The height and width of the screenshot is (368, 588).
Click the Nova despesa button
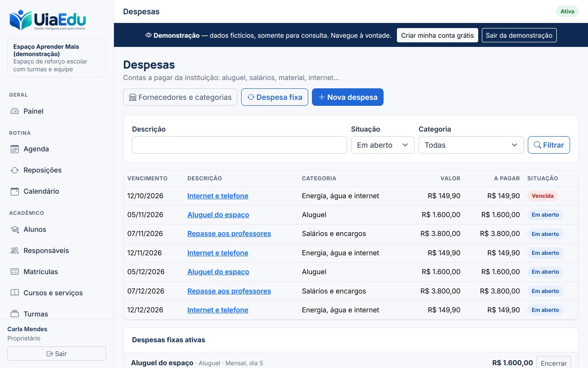pyautogui.click(x=348, y=97)
